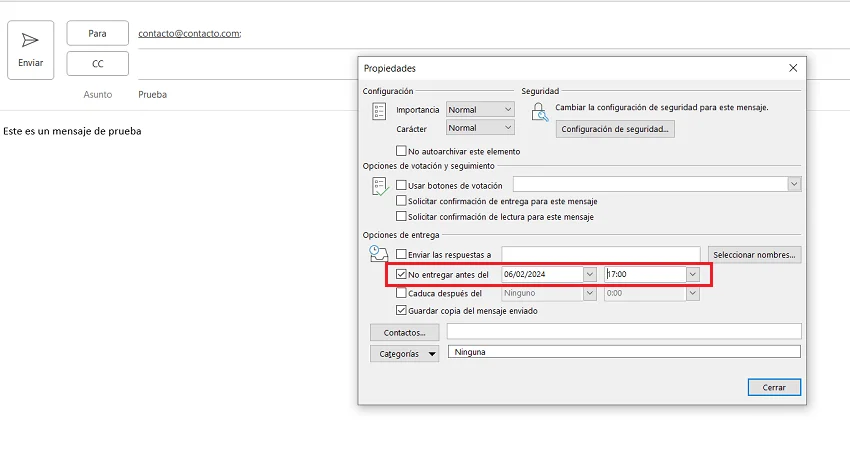Open the Importancia dropdown
The height and width of the screenshot is (465, 850).
click(480, 109)
